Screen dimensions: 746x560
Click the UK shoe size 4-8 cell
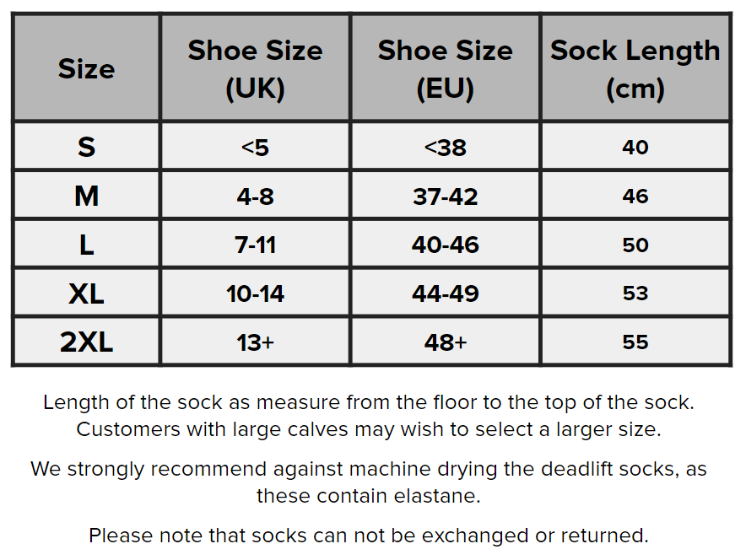click(x=255, y=197)
